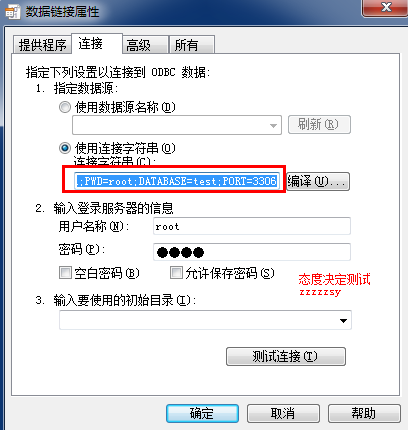Click inside the connection string field
The height and width of the screenshot is (430, 408).
177,181
